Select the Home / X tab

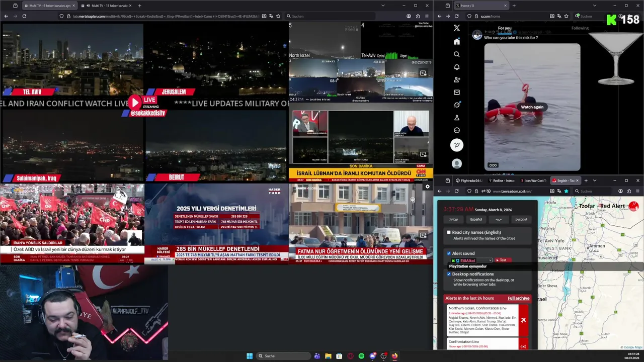[x=481, y=6]
